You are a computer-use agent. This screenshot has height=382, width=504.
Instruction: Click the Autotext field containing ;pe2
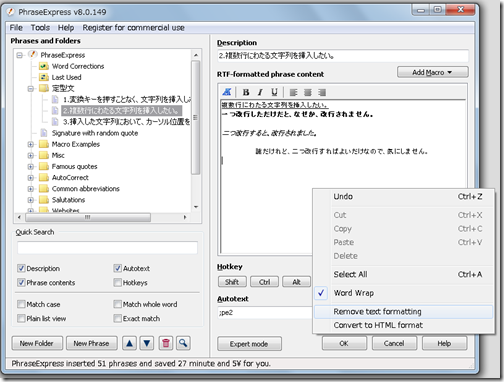click(265, 313)
